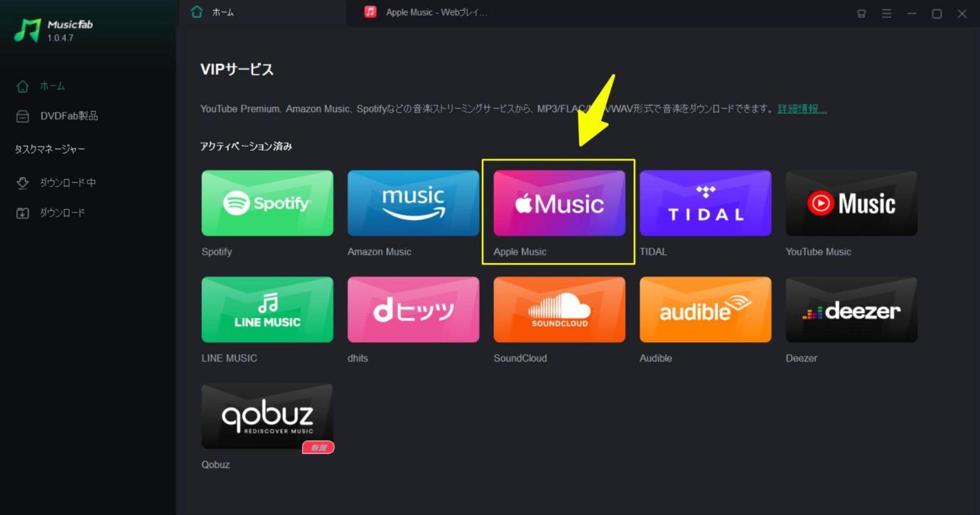980x515 pixels.
Task: Open the hamburger menu in title bar
Action: tap(886, 14)
